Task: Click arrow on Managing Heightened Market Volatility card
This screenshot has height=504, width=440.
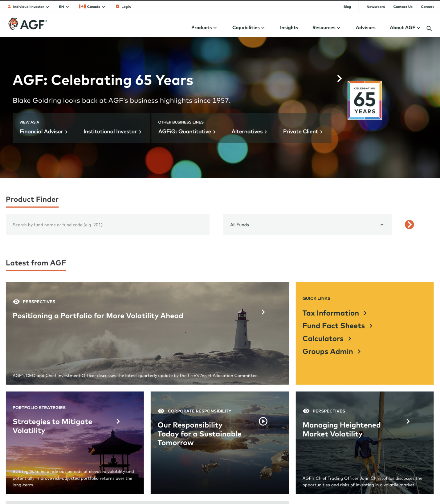Action: point(408,421)
